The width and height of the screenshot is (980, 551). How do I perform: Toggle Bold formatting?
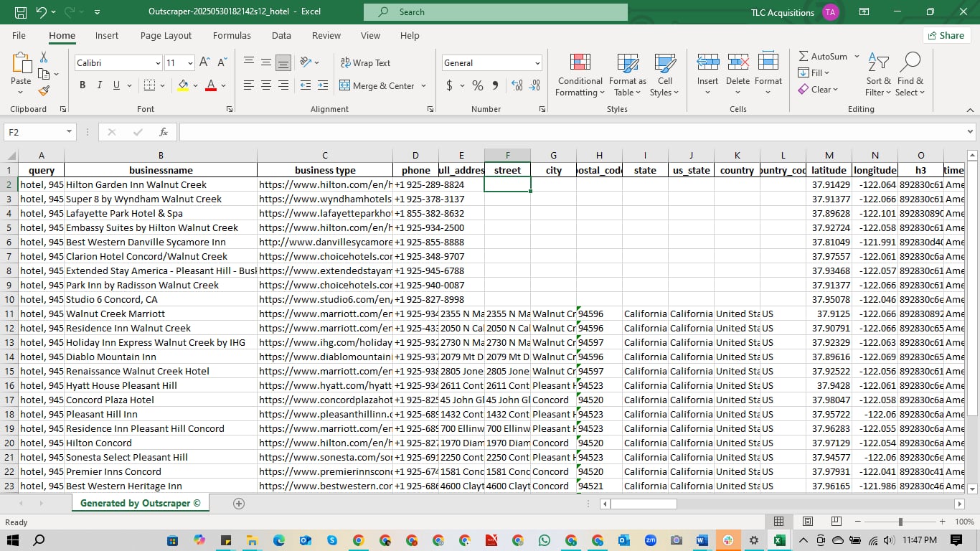pos(83,85)
